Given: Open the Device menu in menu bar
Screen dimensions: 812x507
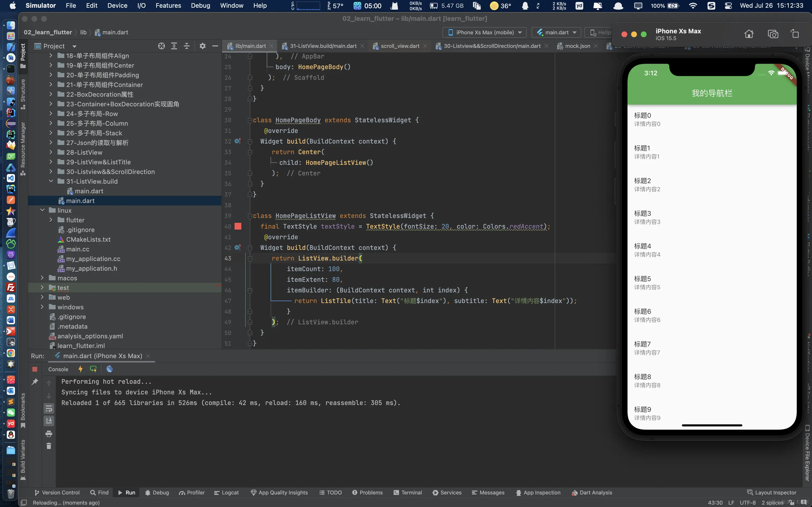Looking at the screenshot, I should pyautogui.click(x=117, y=5).
